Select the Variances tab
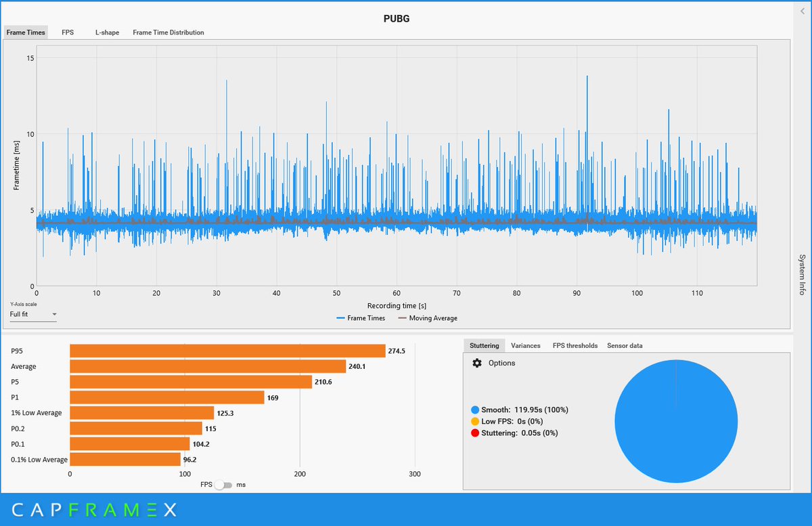The height and width of the screenshot is (526, 812). pos(526,345)
